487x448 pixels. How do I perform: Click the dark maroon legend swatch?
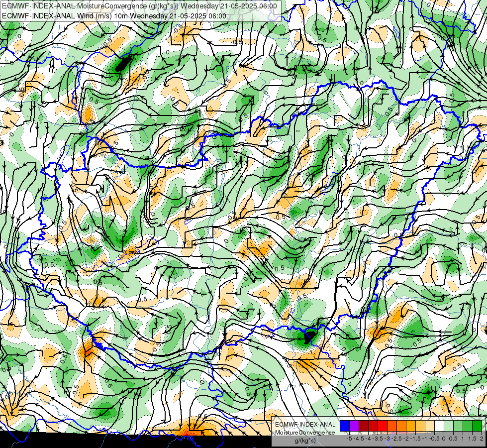(x=364, y=426)
